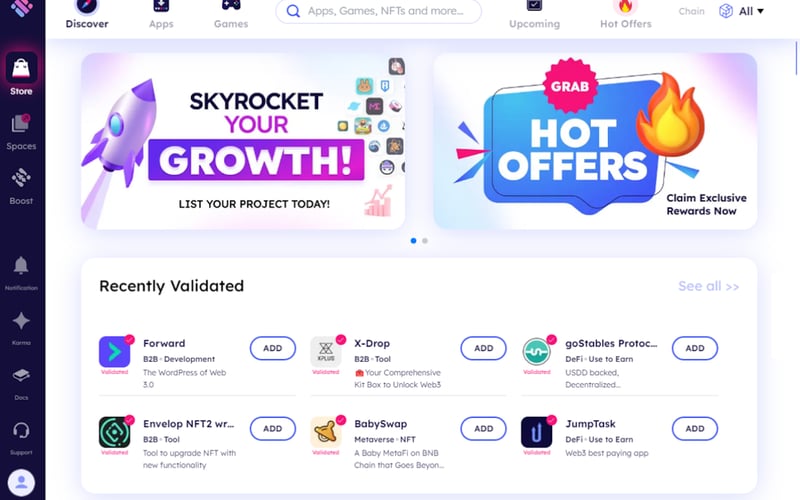Open Spaces in the sidebar

point(21,124)
